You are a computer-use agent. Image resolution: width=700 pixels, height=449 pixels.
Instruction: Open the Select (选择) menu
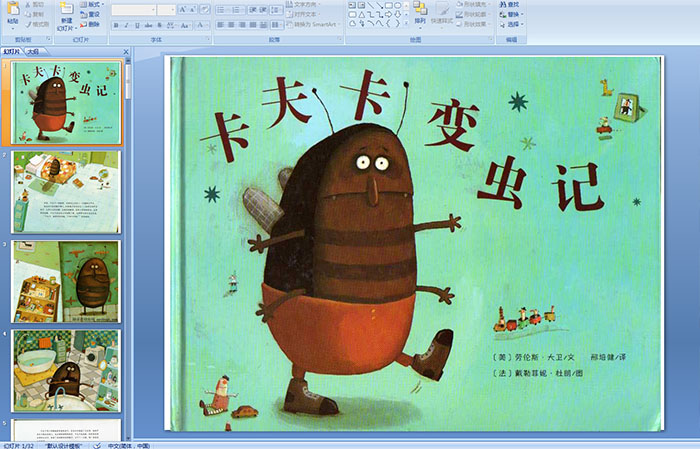click(511, 24)
